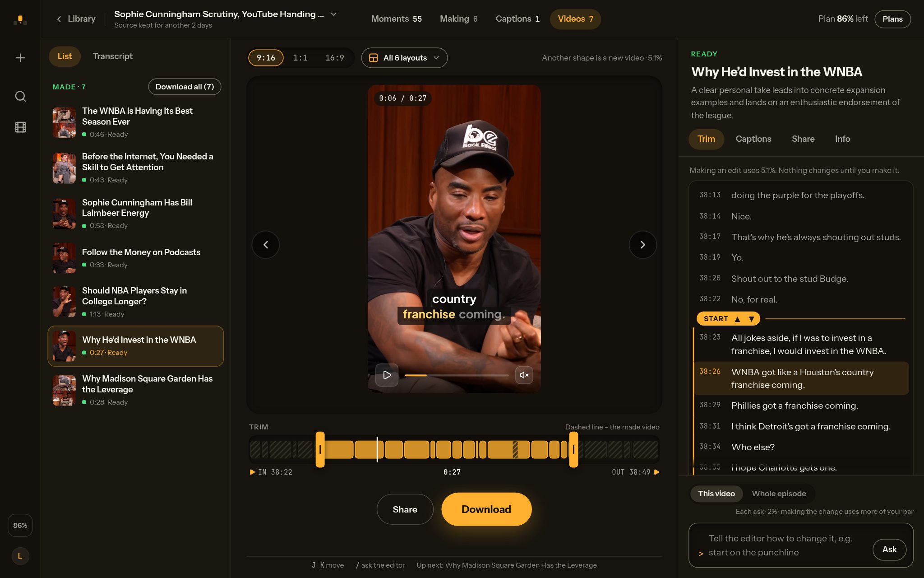Open the Plans button

coord(892,19)
